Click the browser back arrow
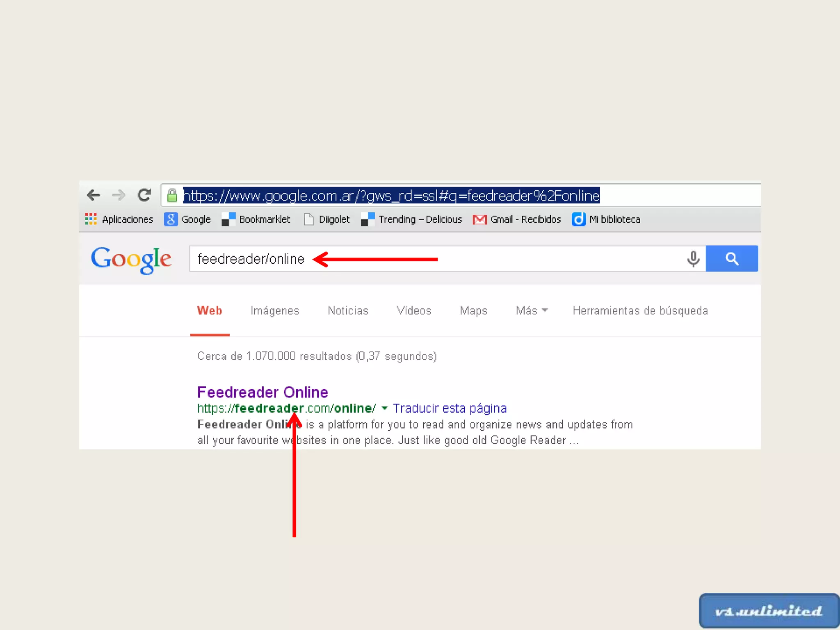Screen dimensions: 840x630 click(94, 195)
